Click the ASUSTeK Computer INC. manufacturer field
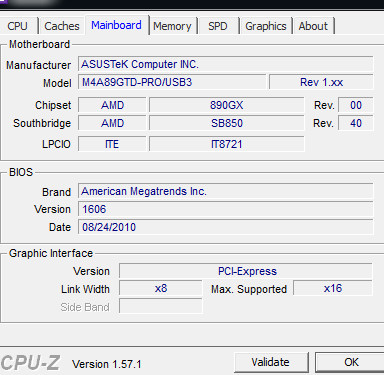The width and height of the screenshot is (384, 375). pos(226,64)
